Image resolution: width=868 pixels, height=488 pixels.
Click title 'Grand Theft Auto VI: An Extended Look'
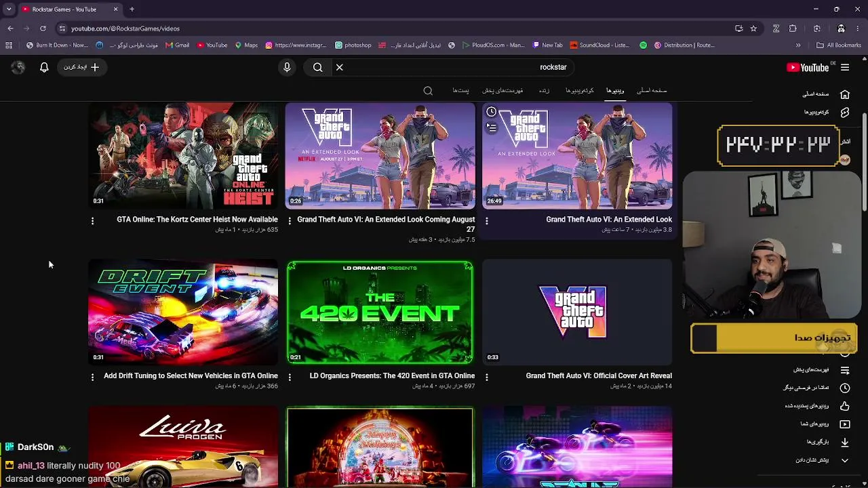pos(609,220)
